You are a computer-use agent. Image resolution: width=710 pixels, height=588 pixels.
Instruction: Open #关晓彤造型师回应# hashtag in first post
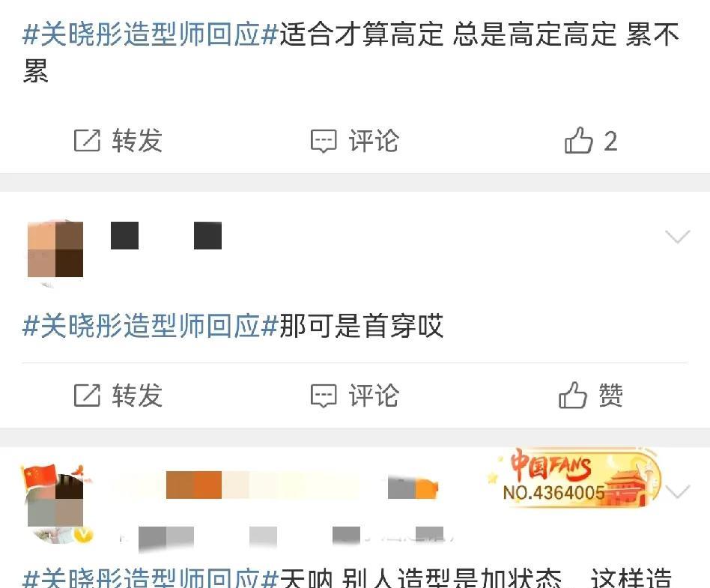click(x=150, y=34)
